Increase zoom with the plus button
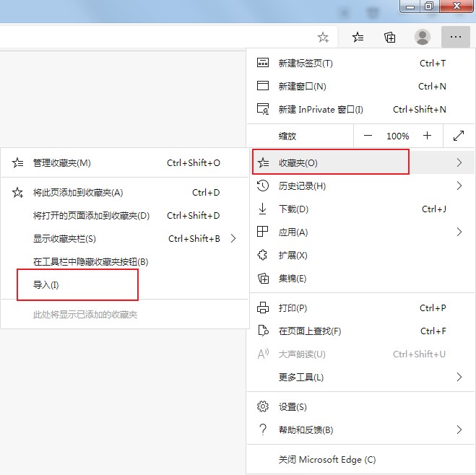The width and height of the screenshot is (476, 475). pyautogui.click(x=427, y=136)
